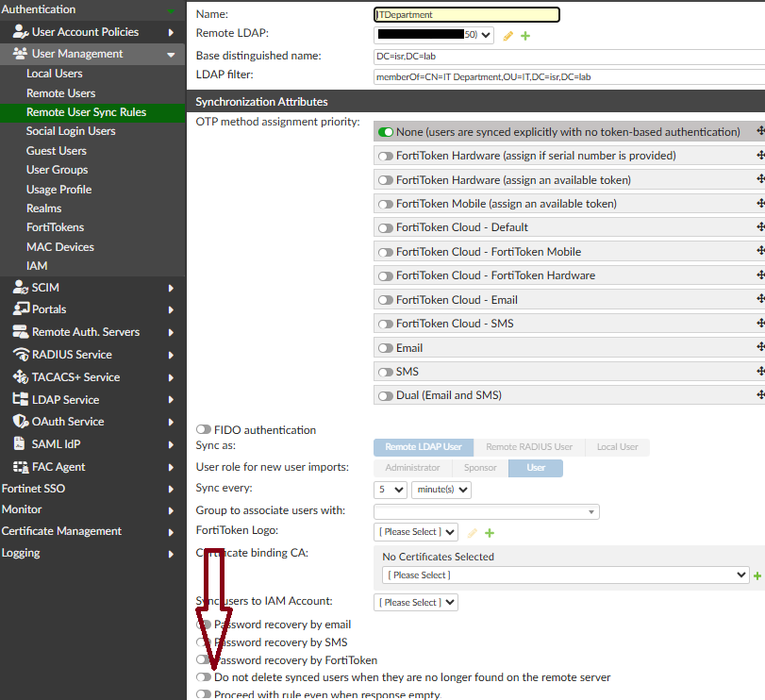Click the LDAP filter text field
This screenshot has height=700, width=765.
click(569, 77)
